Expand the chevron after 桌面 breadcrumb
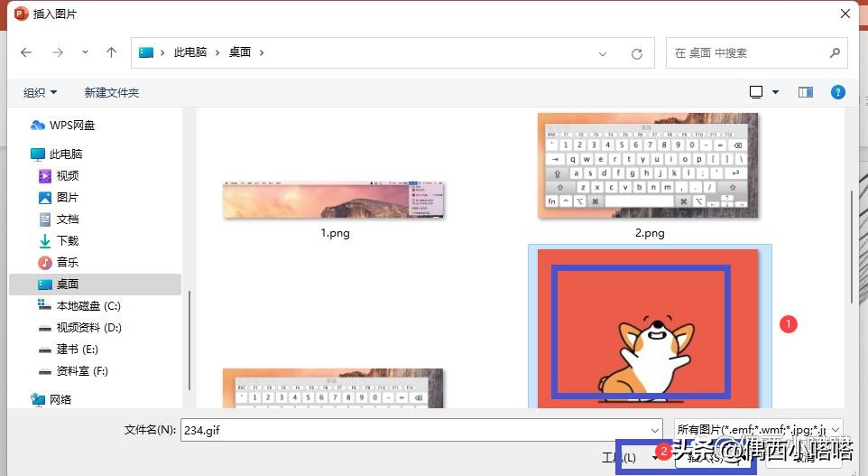The height and width of the screenshot is (476, 868). [262, 52]
